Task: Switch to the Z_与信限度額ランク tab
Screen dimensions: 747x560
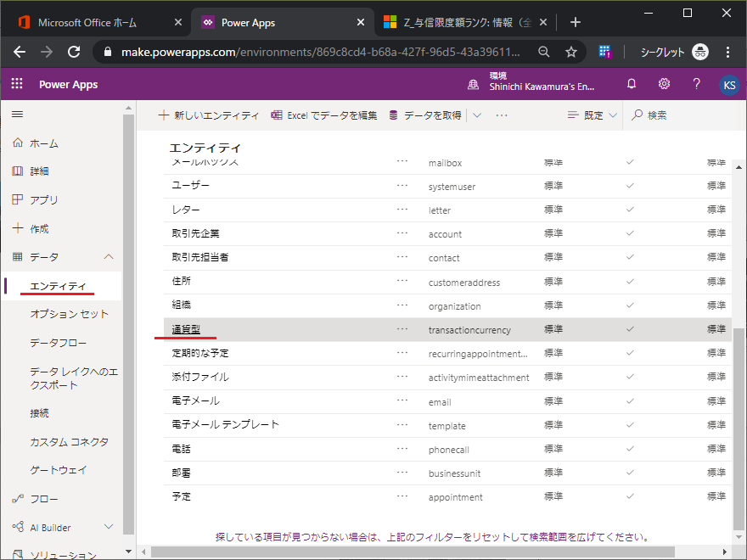Action: 467,22
